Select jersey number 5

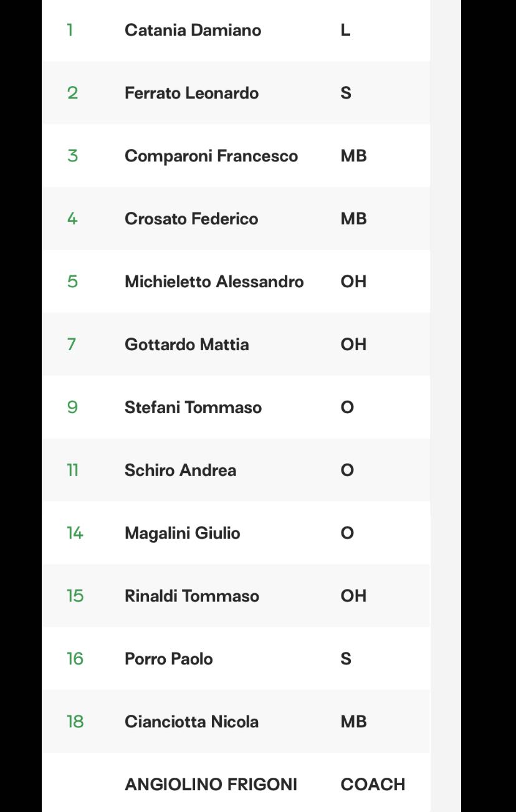[72, 282]
